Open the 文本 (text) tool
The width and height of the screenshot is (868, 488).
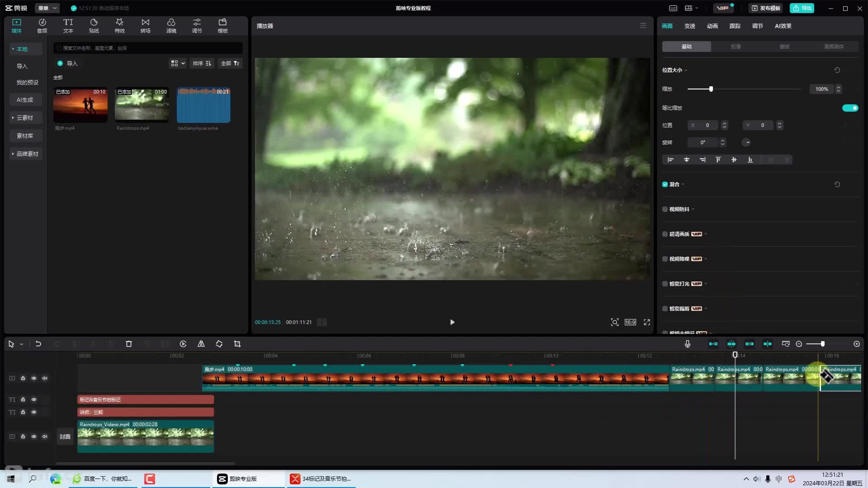pos(68,25)
